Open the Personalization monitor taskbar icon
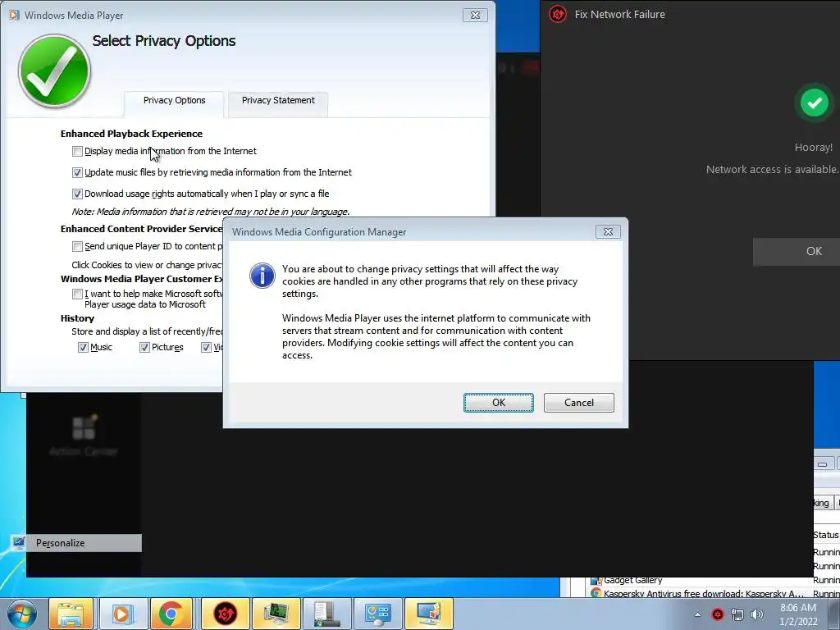The width and height of the screenshot is (840, 630). click(428, 614)
